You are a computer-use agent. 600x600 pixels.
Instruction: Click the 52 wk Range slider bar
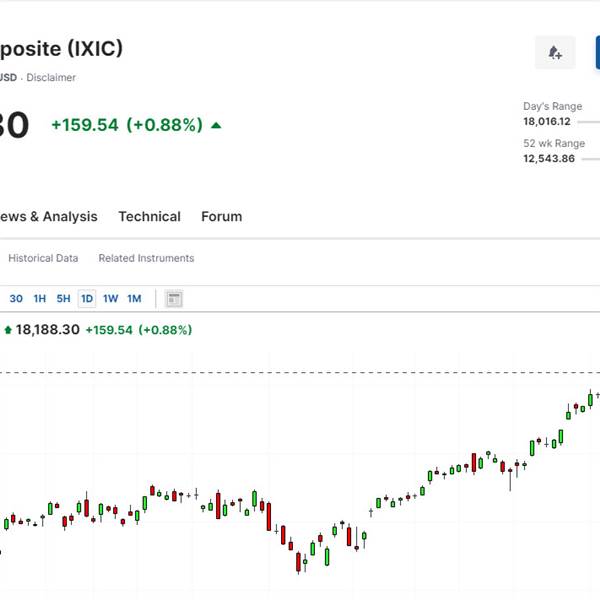[x=590, y=158]
